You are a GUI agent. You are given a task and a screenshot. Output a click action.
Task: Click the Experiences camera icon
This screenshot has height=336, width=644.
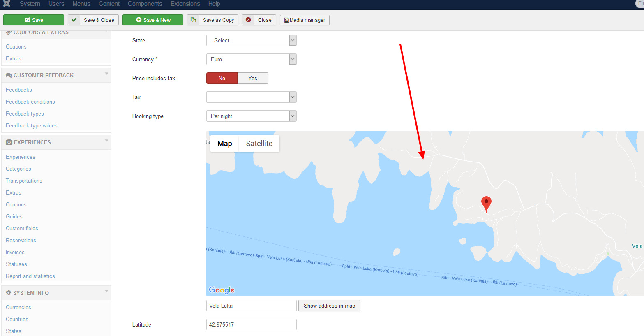(9, 142)
